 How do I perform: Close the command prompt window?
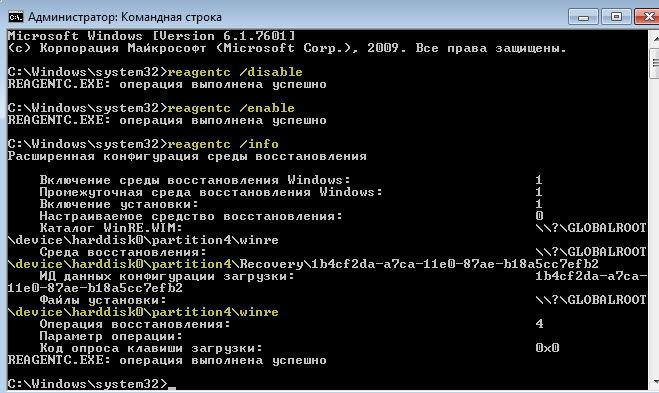point(648,17)
